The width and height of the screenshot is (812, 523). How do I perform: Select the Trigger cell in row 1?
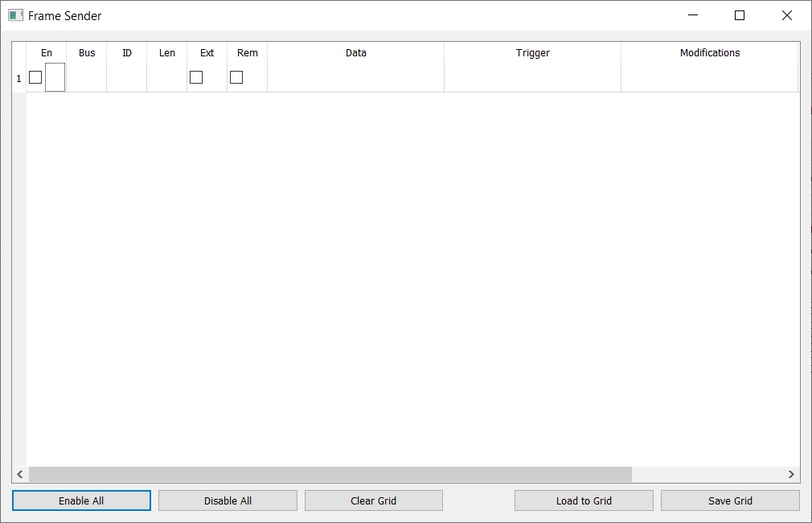point(532,78)
